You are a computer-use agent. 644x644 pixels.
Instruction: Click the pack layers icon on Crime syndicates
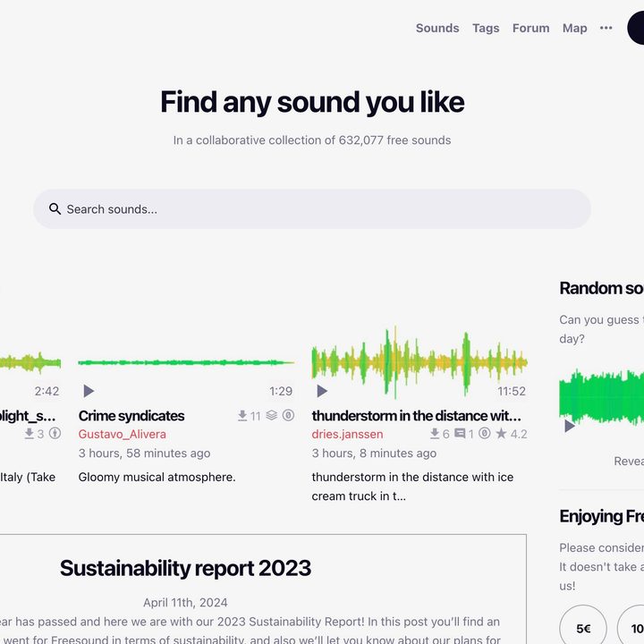coord(272,416)
